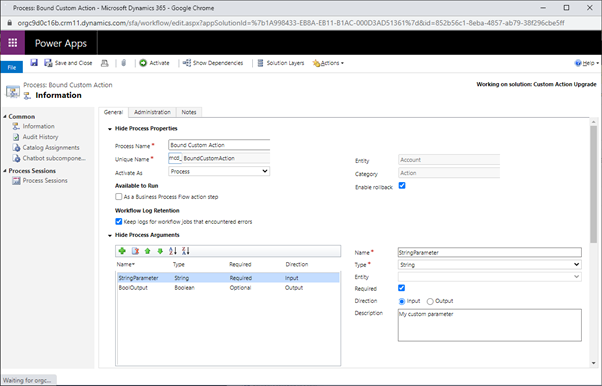Viewport: 602px width, 386px height.
Task: Enable As a Business Process Flow action step
Action: click(x=119, y=197)
